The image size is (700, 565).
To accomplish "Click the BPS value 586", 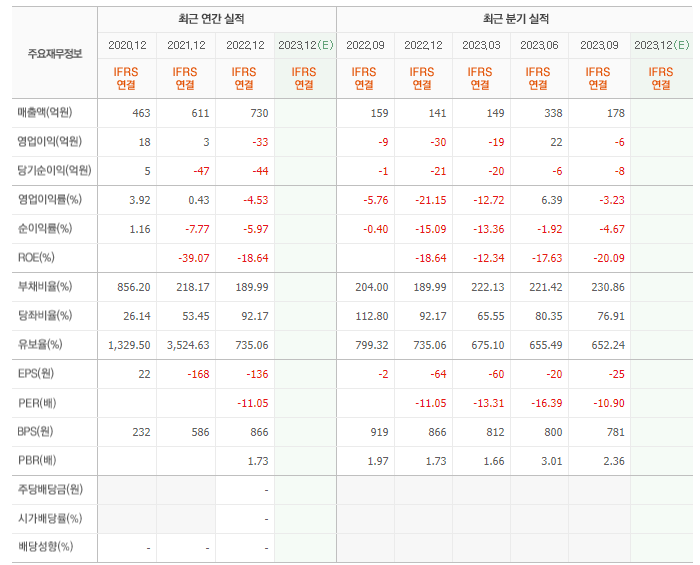I will [200, 432].
